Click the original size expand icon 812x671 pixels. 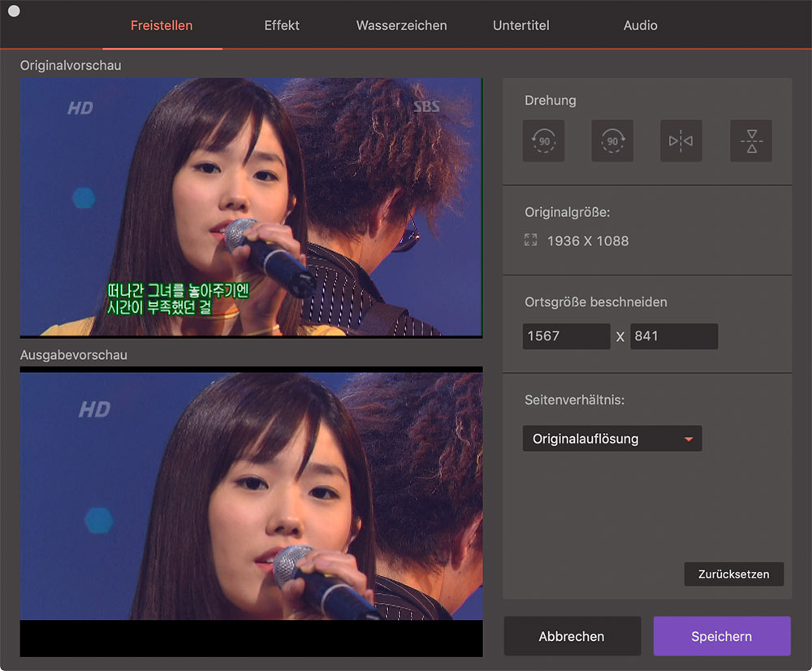pyautogui.click(x=530, y=240)
